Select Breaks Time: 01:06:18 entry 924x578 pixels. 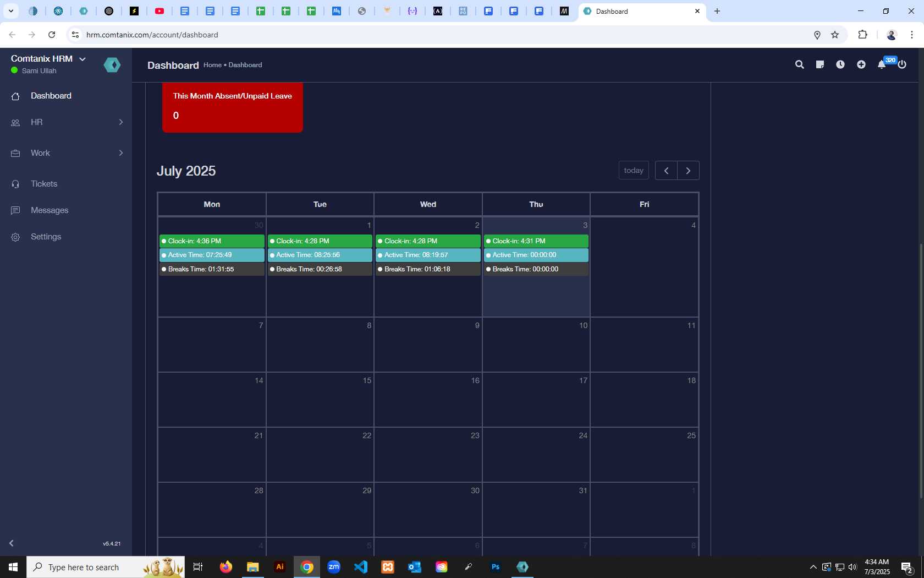(428, 269)
